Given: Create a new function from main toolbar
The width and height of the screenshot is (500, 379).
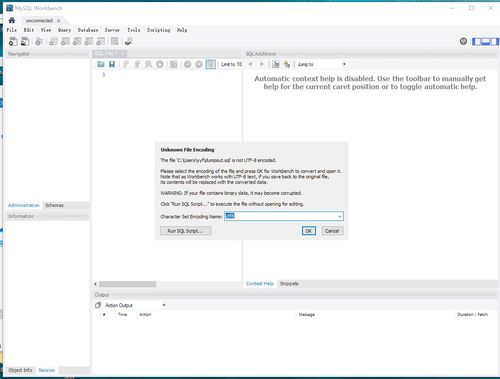Looking at the screenshot, I should (x=100, y=41).
